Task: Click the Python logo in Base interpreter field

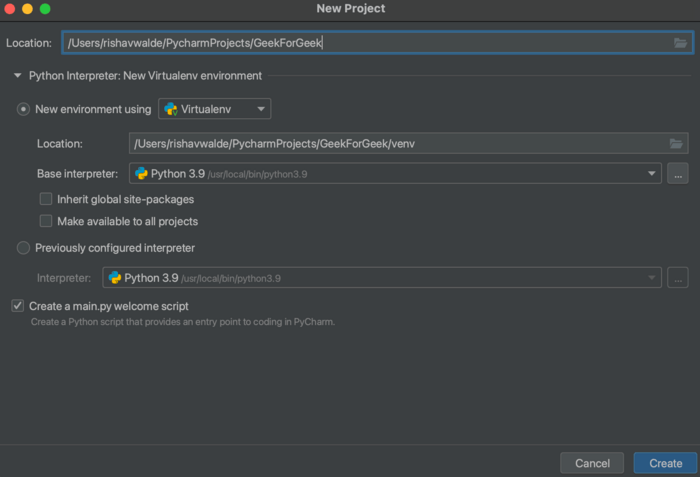Action: [x=142, y=173]
